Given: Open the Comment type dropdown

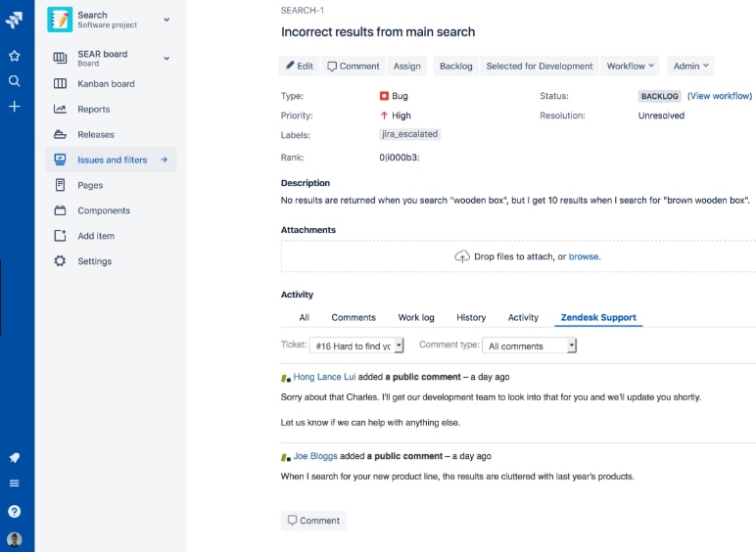Looking at the screenshot, I should 531,345.
